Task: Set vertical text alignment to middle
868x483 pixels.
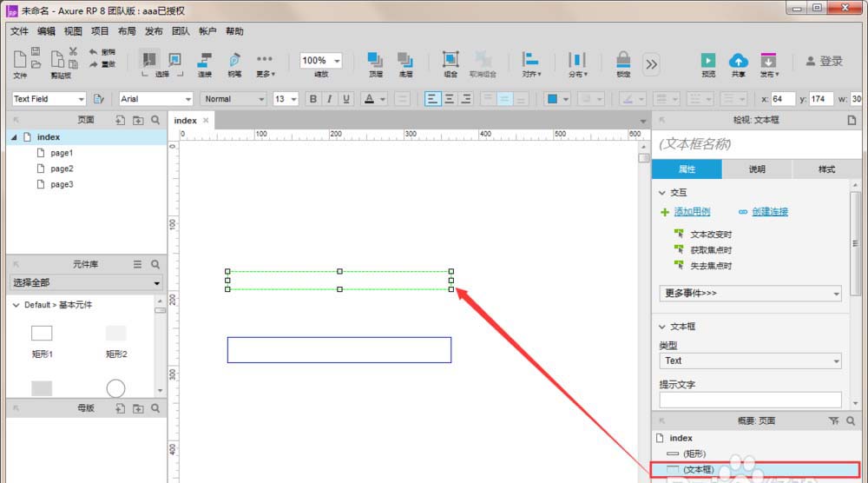Action: point(504,98)
